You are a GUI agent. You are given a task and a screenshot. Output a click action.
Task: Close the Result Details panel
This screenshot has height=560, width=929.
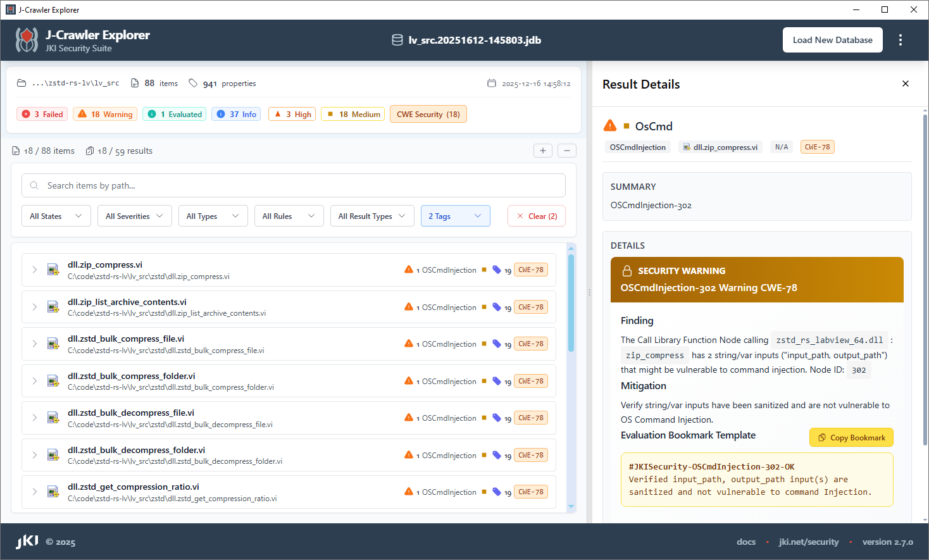(905, 84)
